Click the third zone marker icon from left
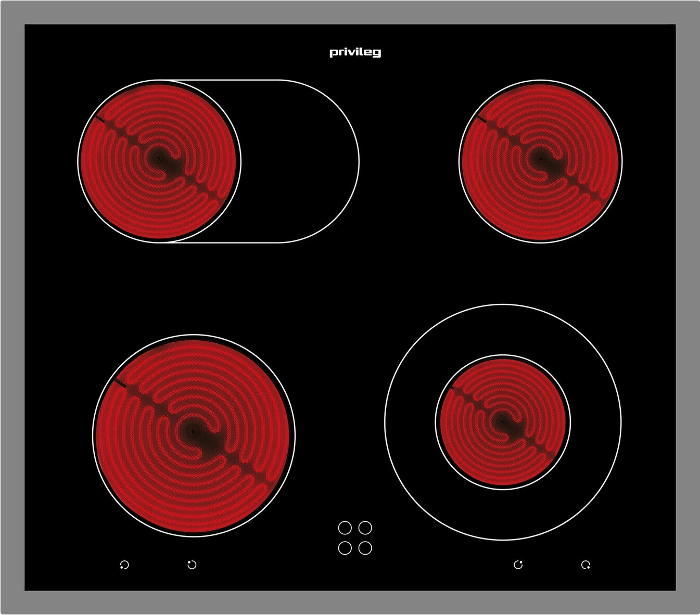This screenshot has width=700, height=615. (518, 565)
